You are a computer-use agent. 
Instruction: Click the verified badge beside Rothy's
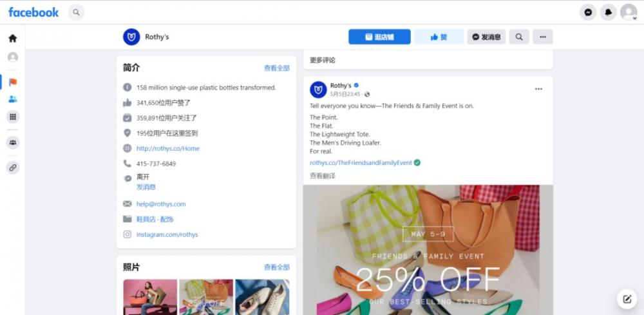click(x=356, y=86)
